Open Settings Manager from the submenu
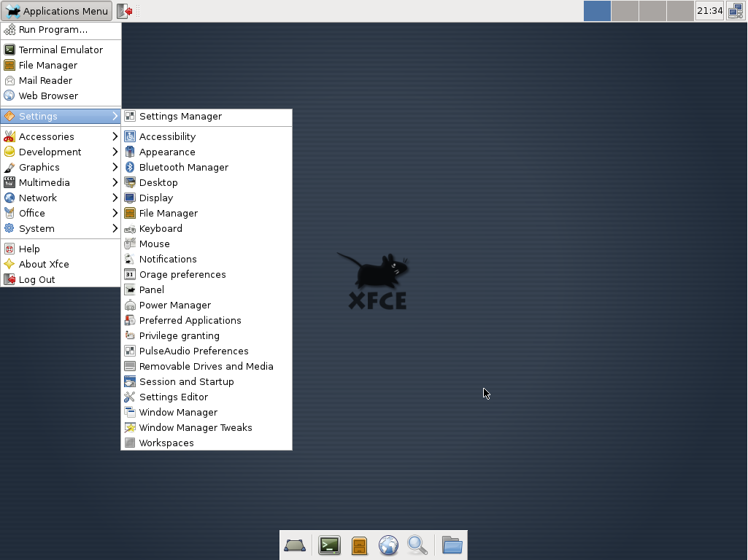The width and height of the screenshot is (748, 560). [206, 116]
